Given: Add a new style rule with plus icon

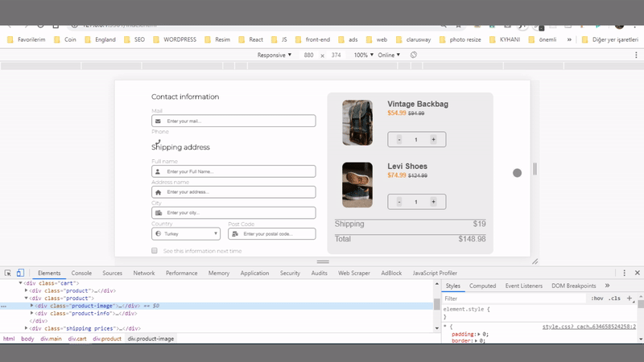Looking at the screenshot, I should [630, 298].
